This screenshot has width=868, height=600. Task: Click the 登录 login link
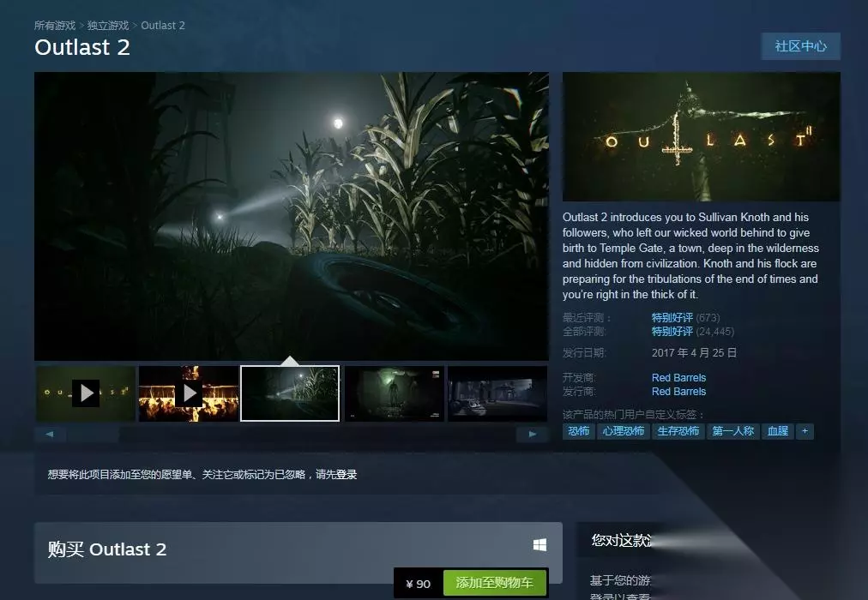tap(347, 475)
